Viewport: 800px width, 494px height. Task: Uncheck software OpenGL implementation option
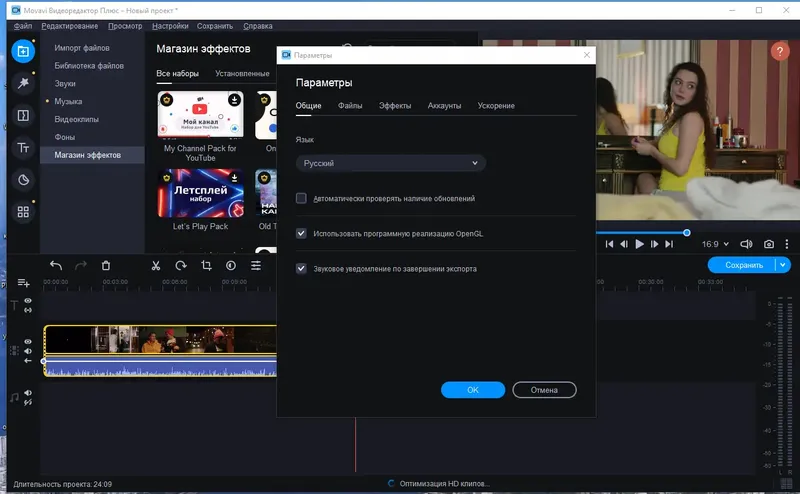coord(301,233)
